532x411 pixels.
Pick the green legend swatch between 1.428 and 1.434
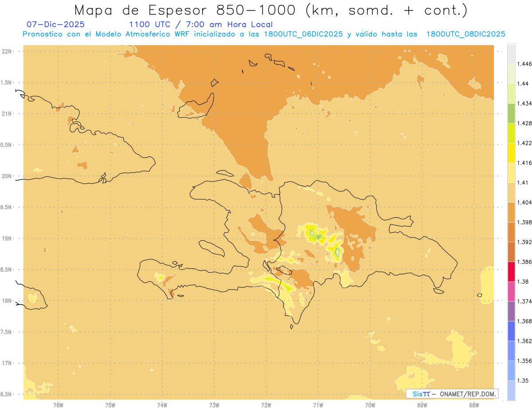pyautogui.click(x=511, y=114)
